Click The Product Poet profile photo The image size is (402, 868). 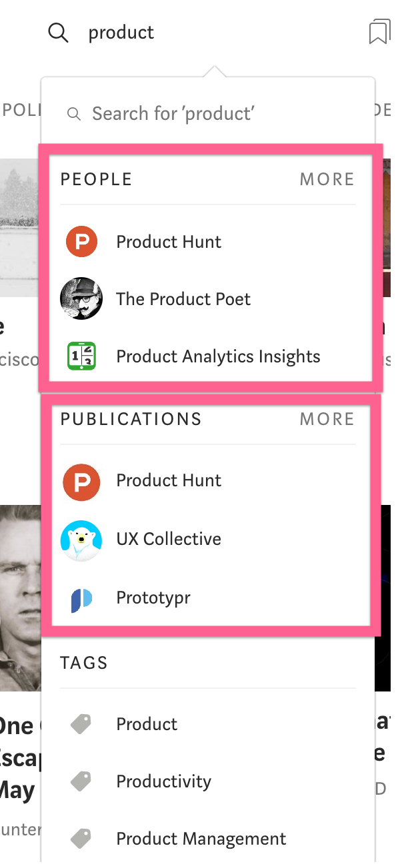[x=81, y=298]
